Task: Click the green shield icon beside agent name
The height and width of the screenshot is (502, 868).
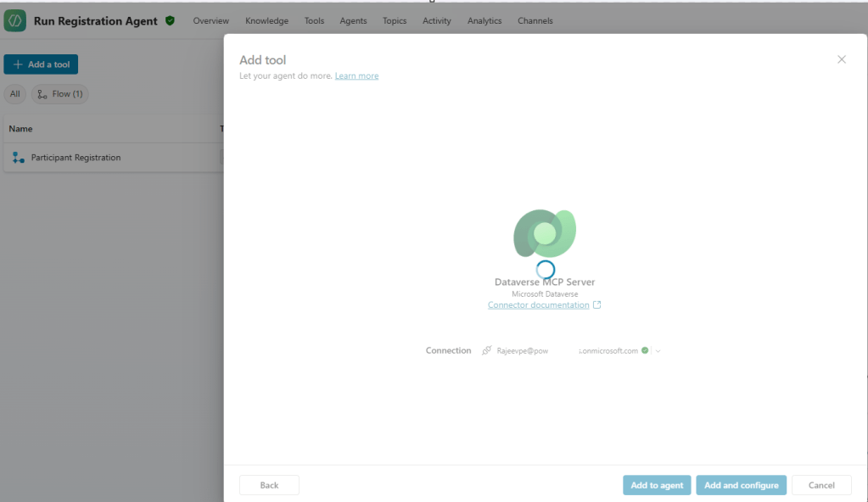Action: [170, 21]
